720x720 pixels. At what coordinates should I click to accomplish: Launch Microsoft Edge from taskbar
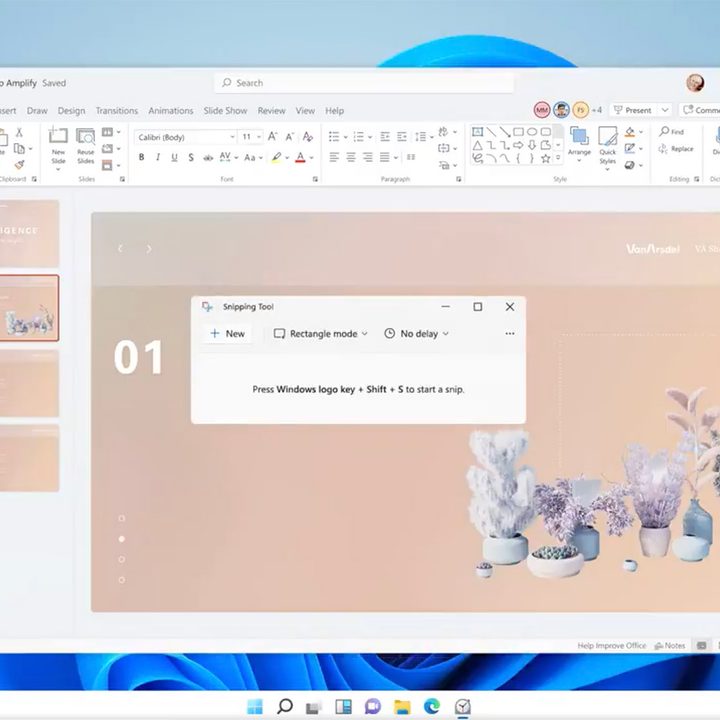(432, 706)
